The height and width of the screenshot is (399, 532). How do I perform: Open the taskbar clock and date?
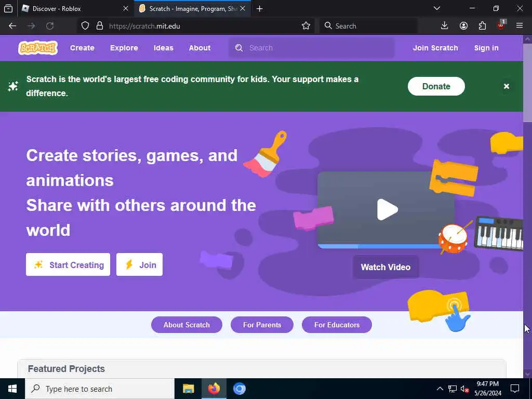pyautogui.click(x=487, y=389)
